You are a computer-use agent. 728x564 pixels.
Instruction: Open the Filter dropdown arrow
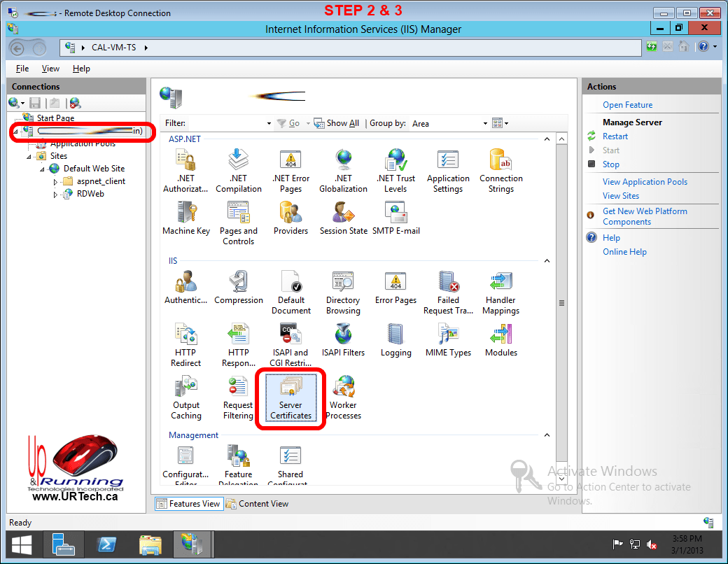(269, 124)
